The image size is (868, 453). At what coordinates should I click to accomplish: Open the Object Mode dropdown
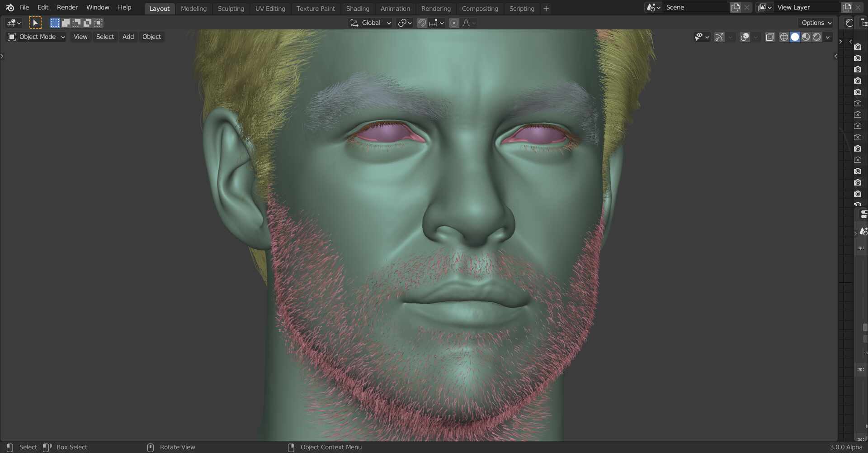click(37, 37)
